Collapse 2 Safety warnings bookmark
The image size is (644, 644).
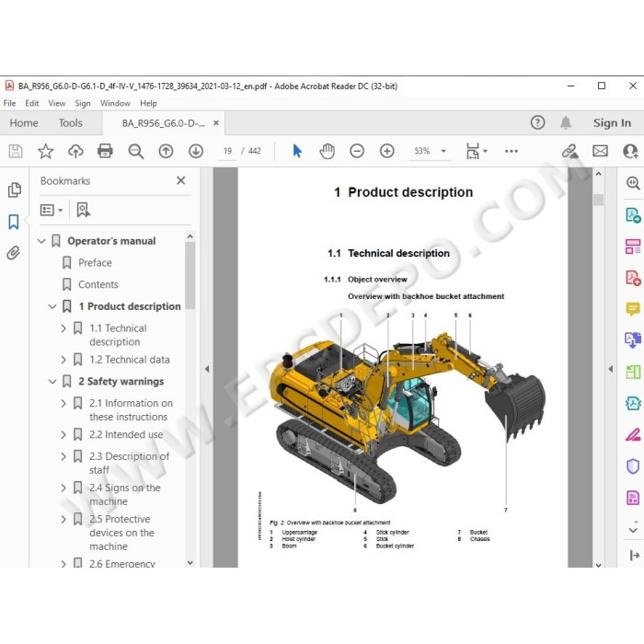click(52, 382)
